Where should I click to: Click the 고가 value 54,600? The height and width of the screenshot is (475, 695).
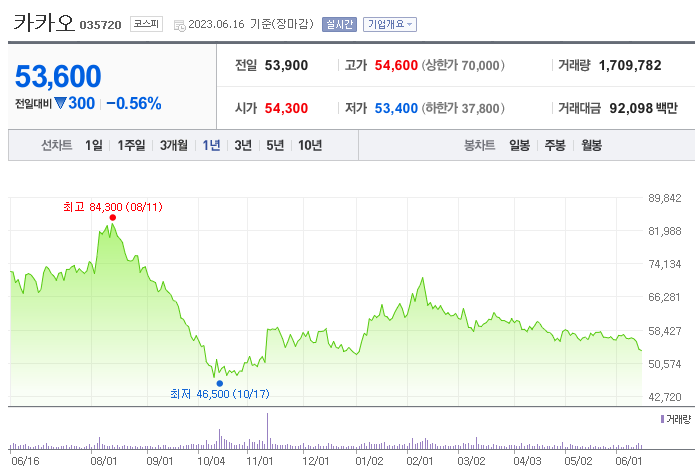(x=396, y=66)
